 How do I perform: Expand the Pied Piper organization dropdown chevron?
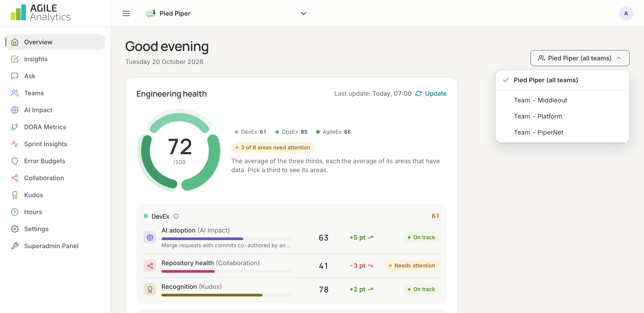(303, 14)
